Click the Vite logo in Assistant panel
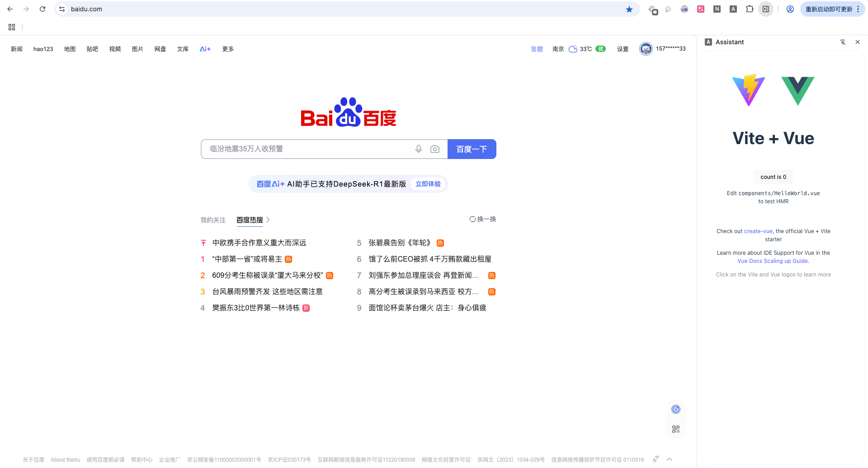 (x=749, y=90)
